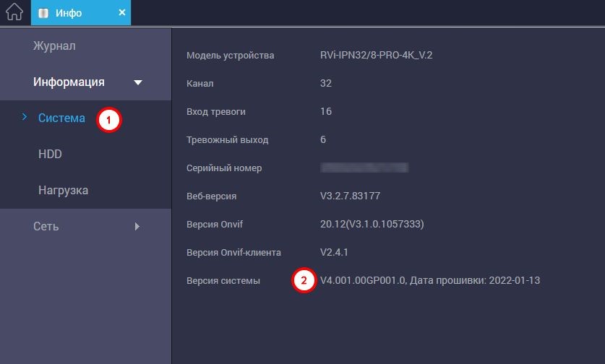The image size is (605, 364).
Task: Click the device model value RVi-IPN32/8-PRO-4K_V.2
Action: (x=376, y=56)
